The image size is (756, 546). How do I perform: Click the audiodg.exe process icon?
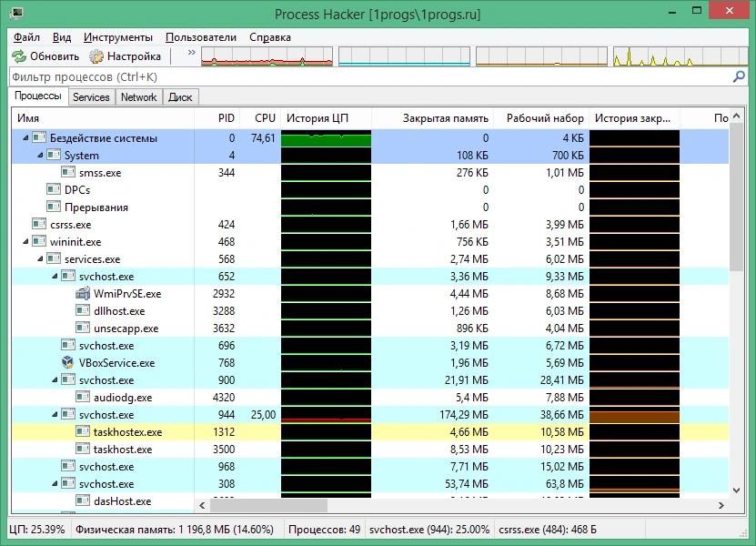coord(83,397)
